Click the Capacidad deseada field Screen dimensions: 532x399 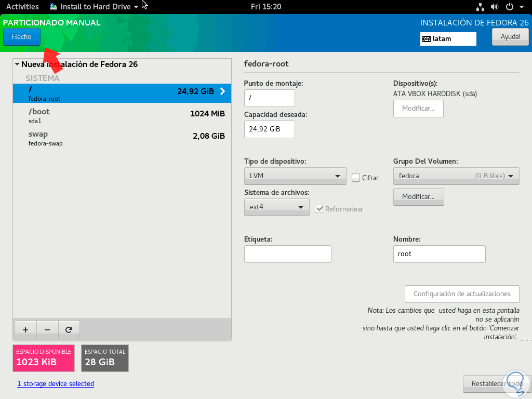point(270,129)
